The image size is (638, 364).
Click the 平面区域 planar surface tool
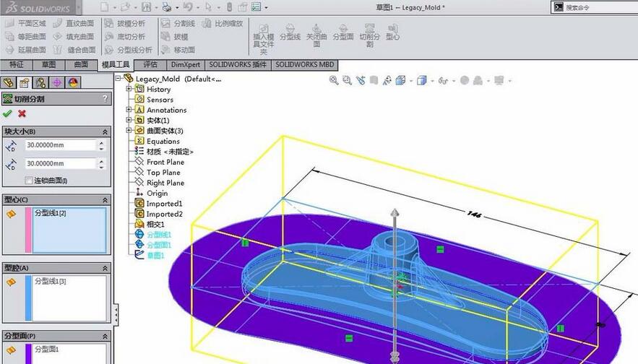pyautogui.click(x=26, y=24)
